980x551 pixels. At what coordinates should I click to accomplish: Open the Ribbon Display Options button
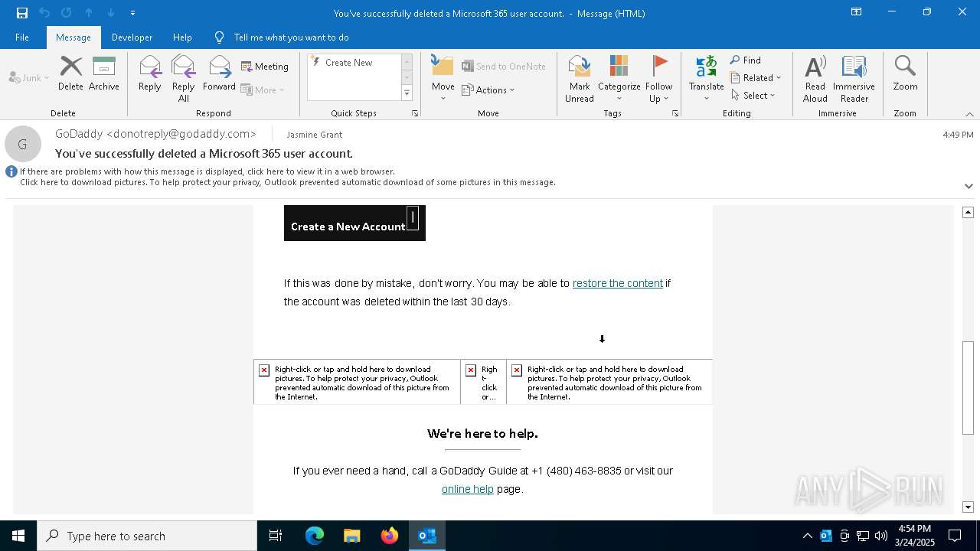[857, 12]
